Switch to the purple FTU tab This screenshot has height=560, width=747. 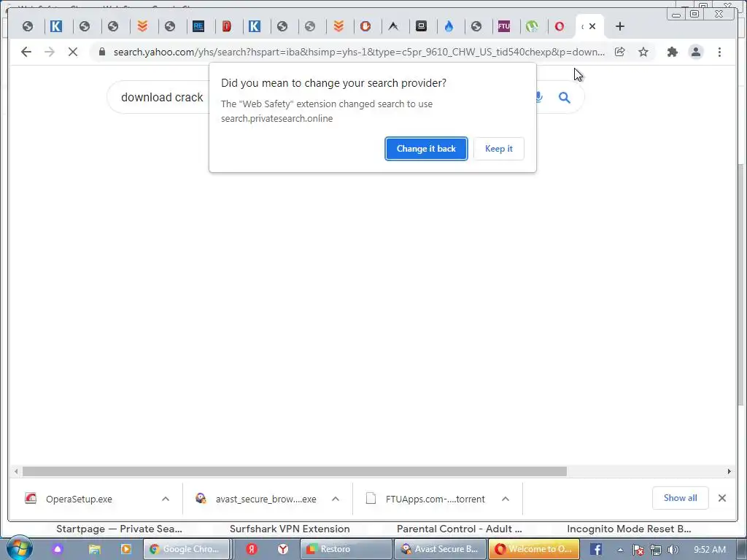click(504, 26)
